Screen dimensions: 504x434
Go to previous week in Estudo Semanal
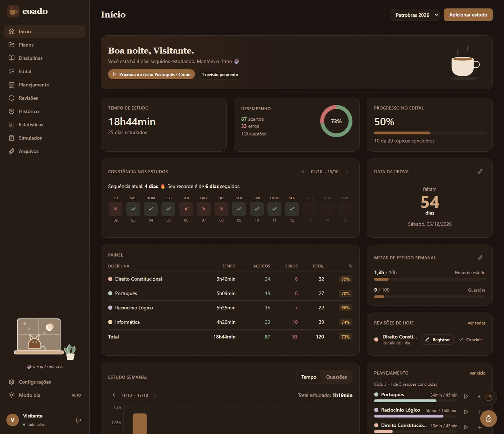tap(114, 395)
